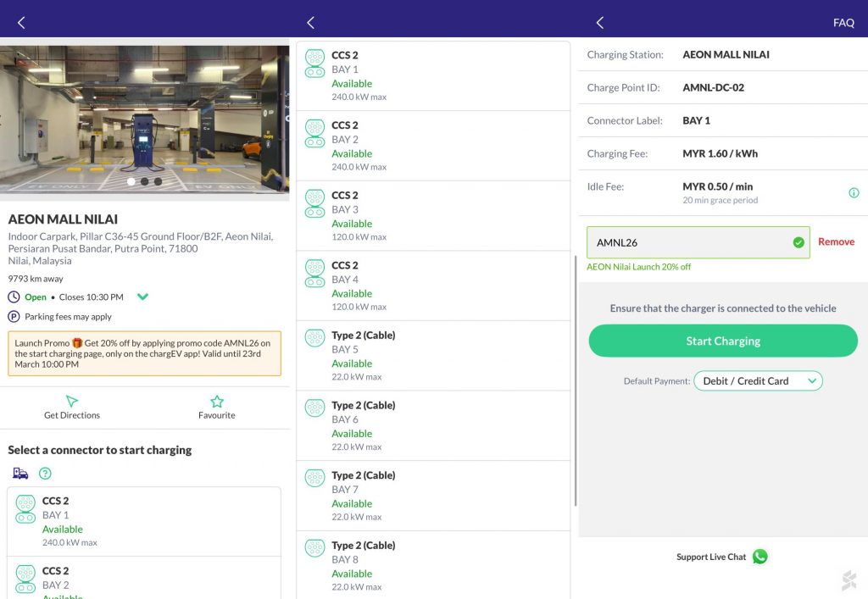
Task: Expand the opening hours chevron
Action: click(142, 297)
